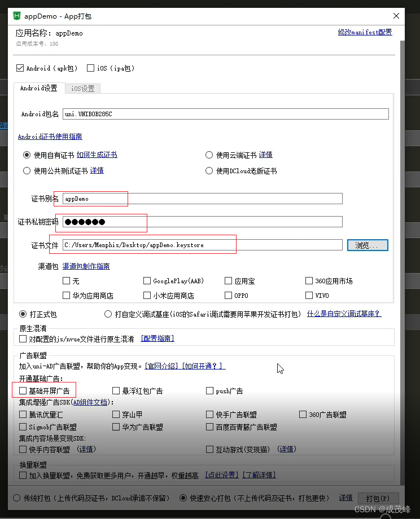Select the 打正式包 radio option
Image resolution: width=420 pixels, height=519 pixels.
tap(23, 314)
